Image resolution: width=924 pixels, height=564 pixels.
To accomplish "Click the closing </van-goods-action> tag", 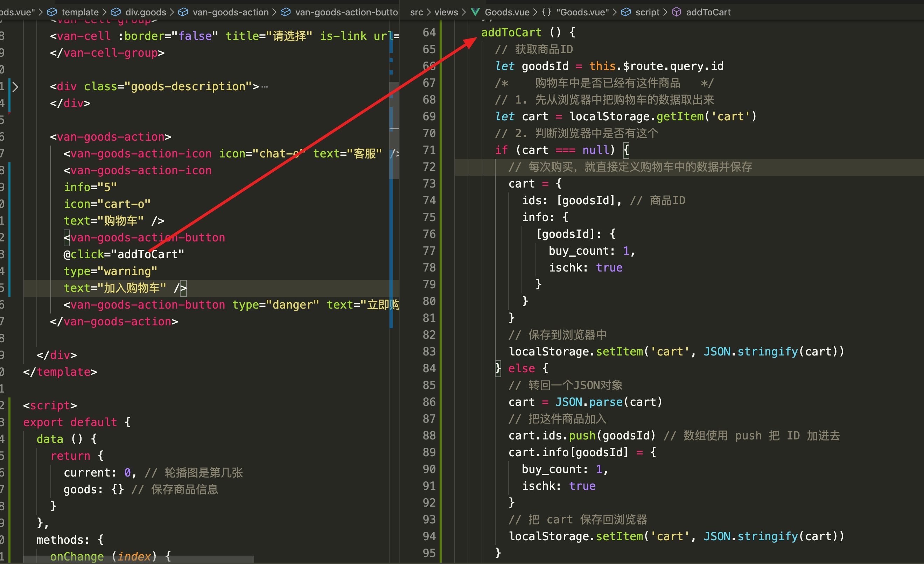I will click(x=114, y=322).
